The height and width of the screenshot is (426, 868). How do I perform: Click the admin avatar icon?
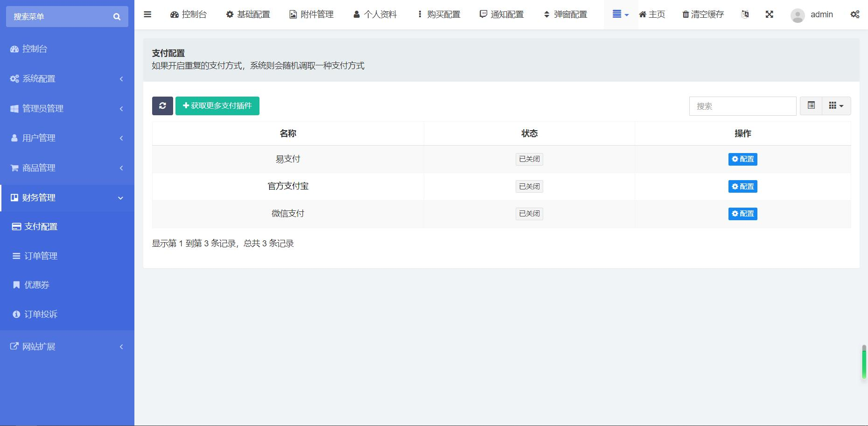[x=798, y=15]
